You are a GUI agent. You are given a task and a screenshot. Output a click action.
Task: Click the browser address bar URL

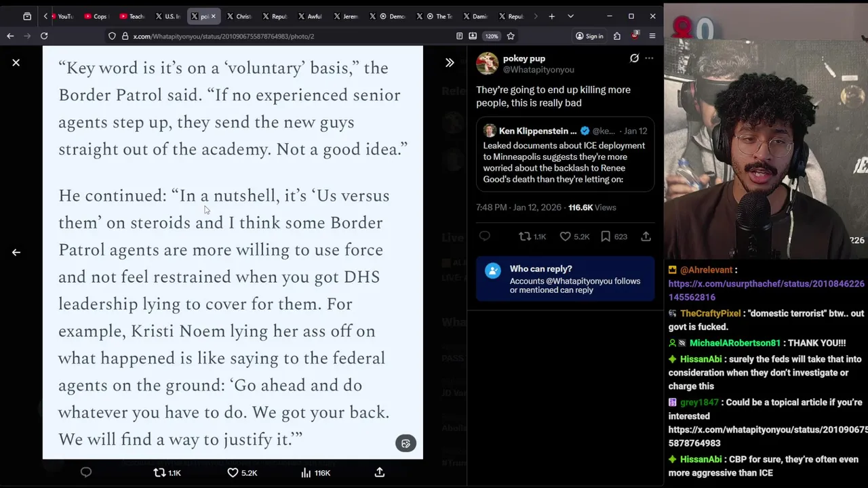click(x=224, y=36)
